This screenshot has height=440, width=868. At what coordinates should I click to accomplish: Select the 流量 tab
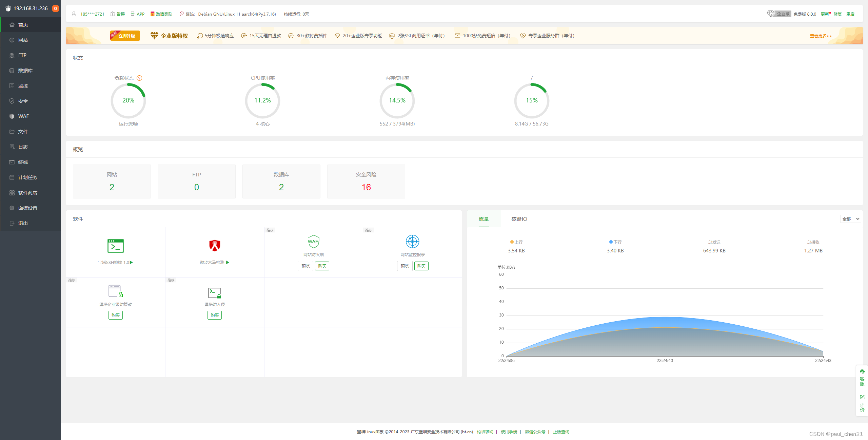click(x=484, y=219)
